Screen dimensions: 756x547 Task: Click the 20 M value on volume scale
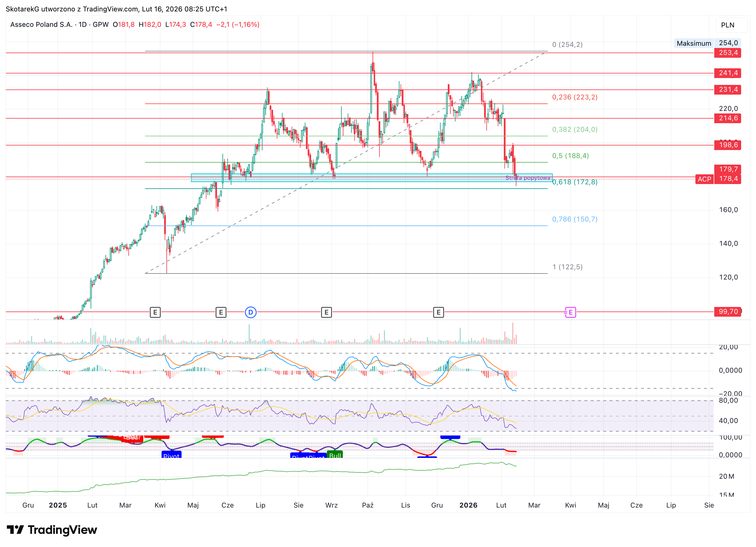(x=727, y=476)
